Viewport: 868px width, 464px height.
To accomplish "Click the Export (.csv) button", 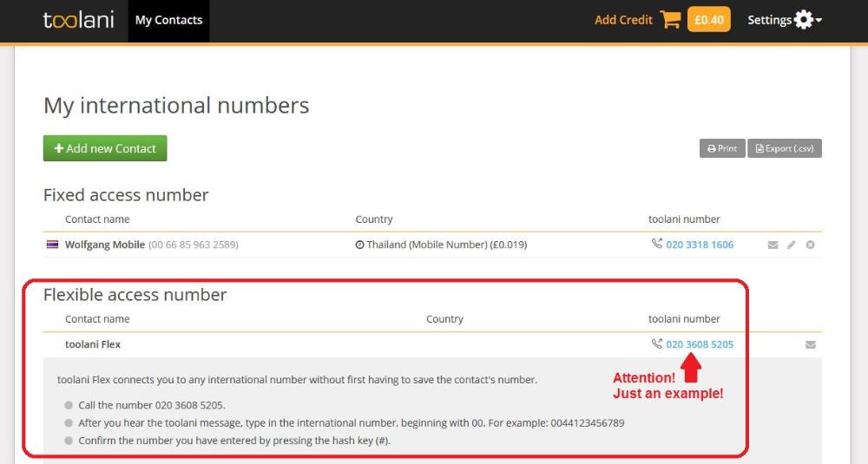I will 785,148.
